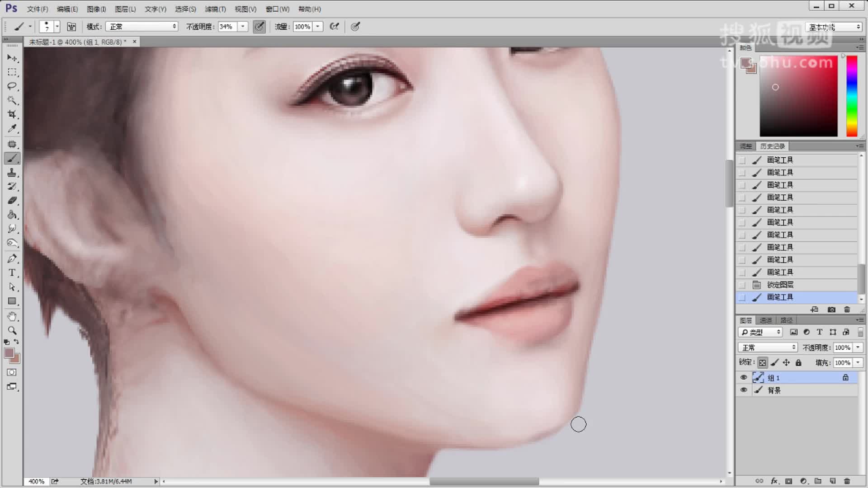This screenshot has width=868, height=488.
Task: Expand the 不透明度 opacity slider arrow in options bar
Action: (243, 27)
